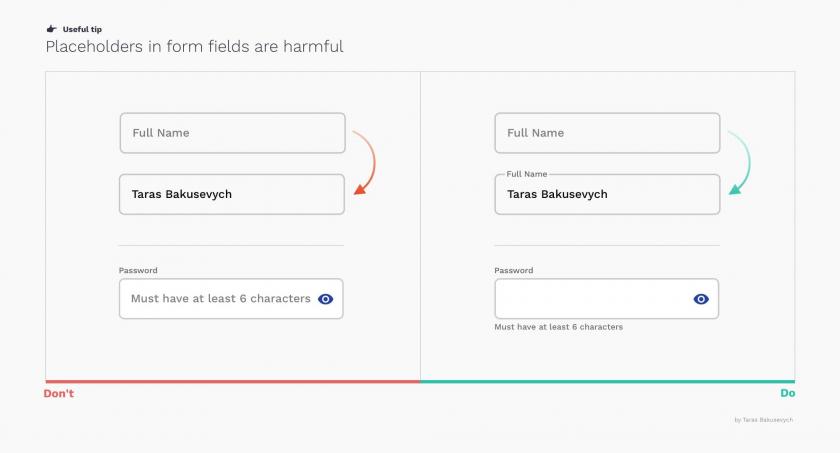Click the green curved arrow icon
Screen dimensions: 840x453
coord(739,162)
